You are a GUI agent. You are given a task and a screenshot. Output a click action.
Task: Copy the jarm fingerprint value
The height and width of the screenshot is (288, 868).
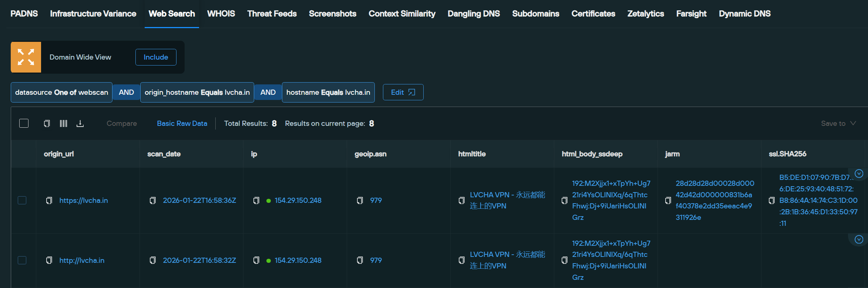click(x=668, y=200)
